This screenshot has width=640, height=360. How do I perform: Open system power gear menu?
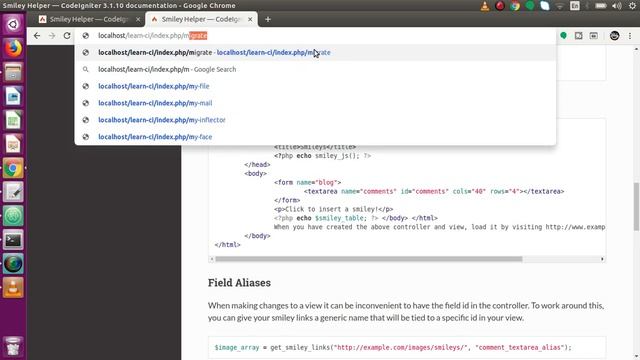[x=632, y=6]
